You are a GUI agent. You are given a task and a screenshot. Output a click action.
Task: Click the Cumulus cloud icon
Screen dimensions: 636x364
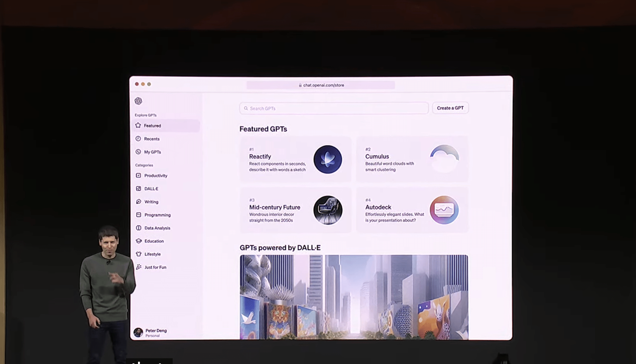[444, 158]
